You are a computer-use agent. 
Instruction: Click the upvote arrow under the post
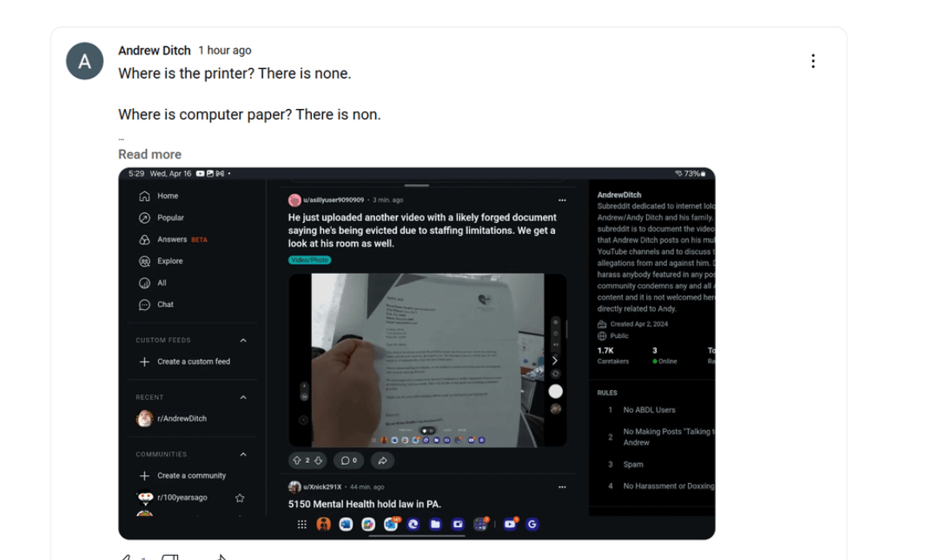click(297, 461)
